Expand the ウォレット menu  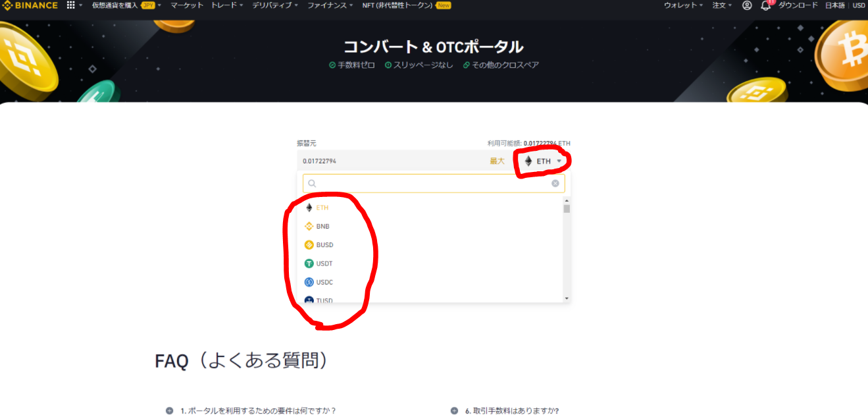(x=684, y=5)
